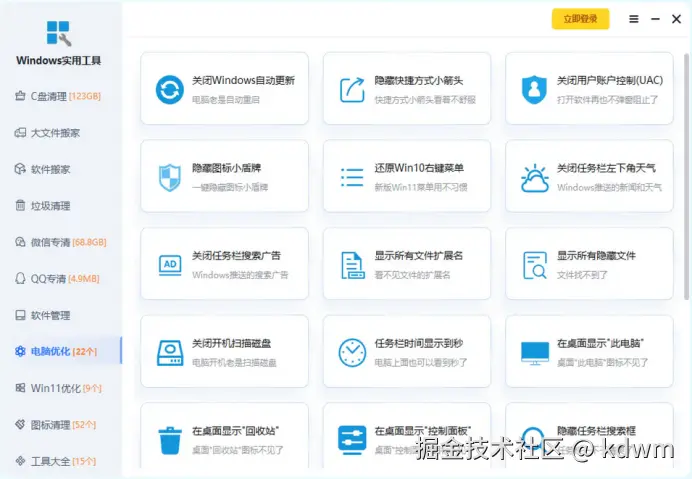The height and width of the screenshot is (479, 692).
Task: Click subtitle 新版Win11菜单用不习惯
Action: [x=421, y=187]
